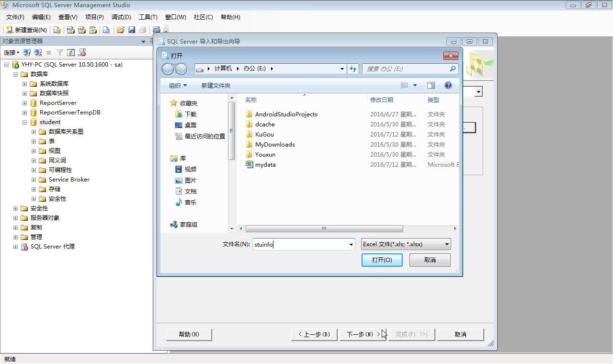Screen dimensions: 613x364
Task: Select the 服务器对象 tree node
Action: pos(45,217)
